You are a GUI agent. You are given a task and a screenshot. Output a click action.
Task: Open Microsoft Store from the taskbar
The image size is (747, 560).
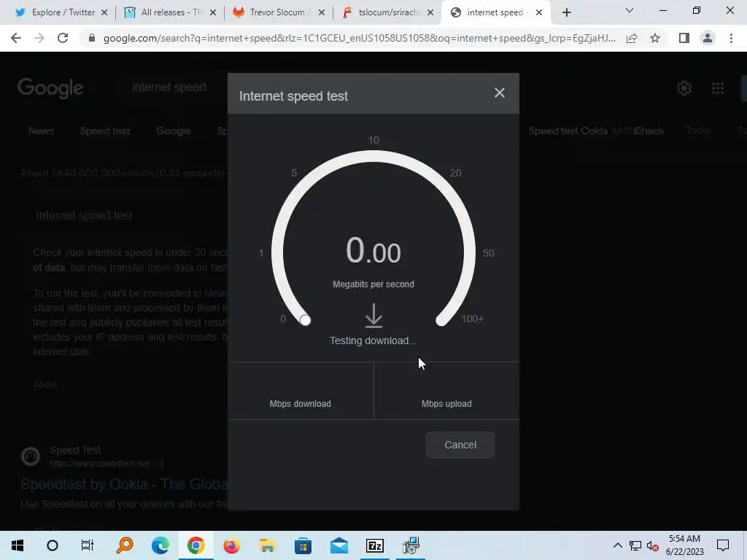point(303,545)
